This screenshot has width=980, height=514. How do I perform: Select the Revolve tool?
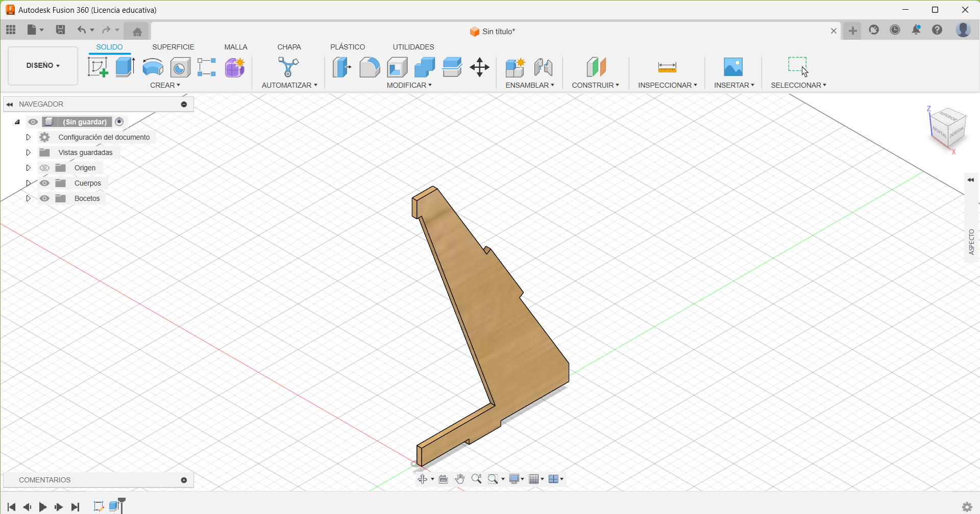tap(153, 67)
